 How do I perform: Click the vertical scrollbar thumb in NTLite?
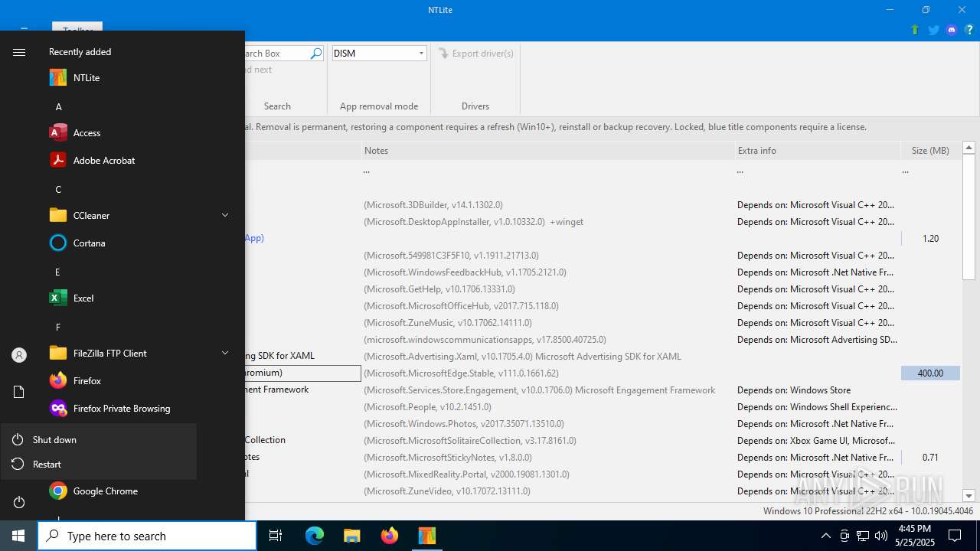tap(969, 217)
